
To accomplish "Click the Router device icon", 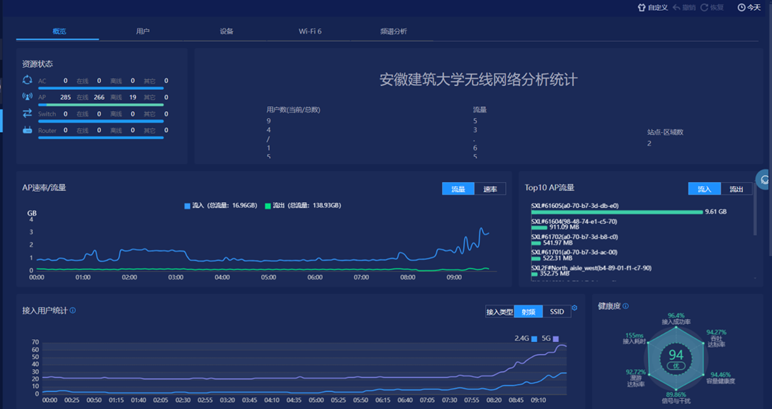I will point(27,130).
